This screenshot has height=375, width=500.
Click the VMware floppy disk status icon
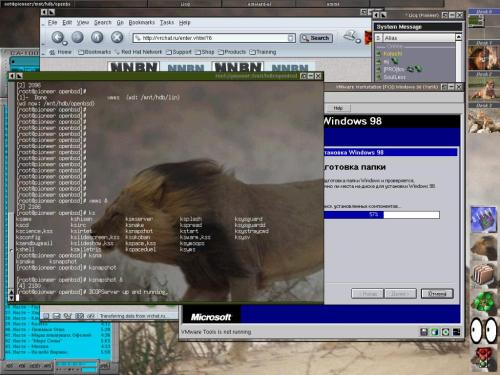point(424,332)
